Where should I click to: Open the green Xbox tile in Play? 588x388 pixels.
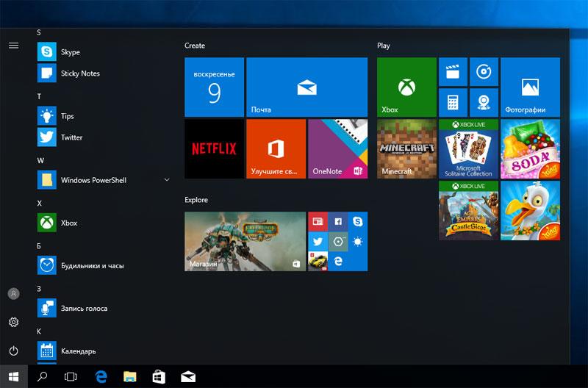click(x=406, y=87)
